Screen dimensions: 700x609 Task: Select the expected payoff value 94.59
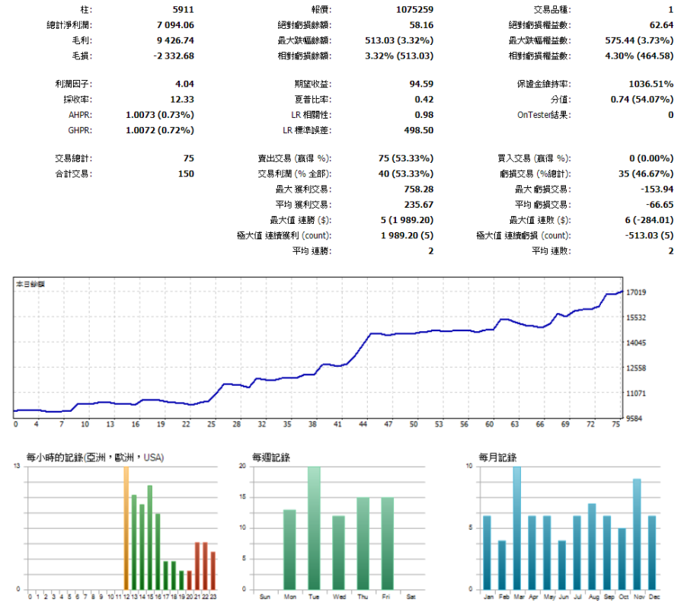(420, 84)
